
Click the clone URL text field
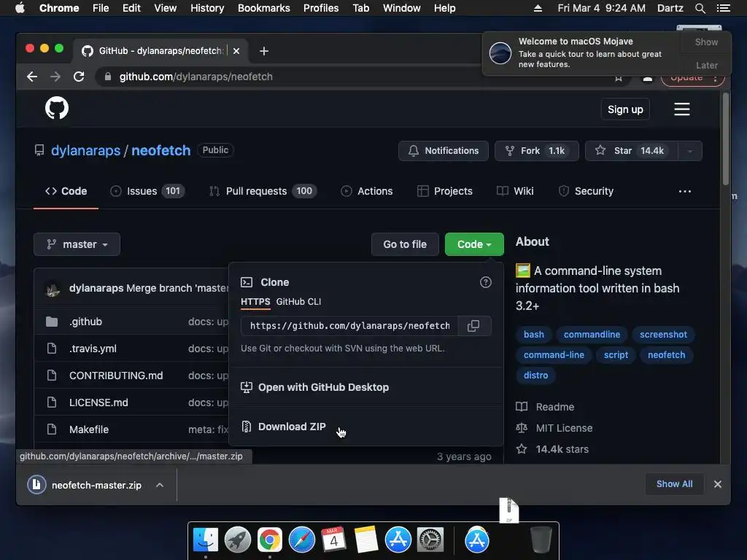[x=349, y=326]
